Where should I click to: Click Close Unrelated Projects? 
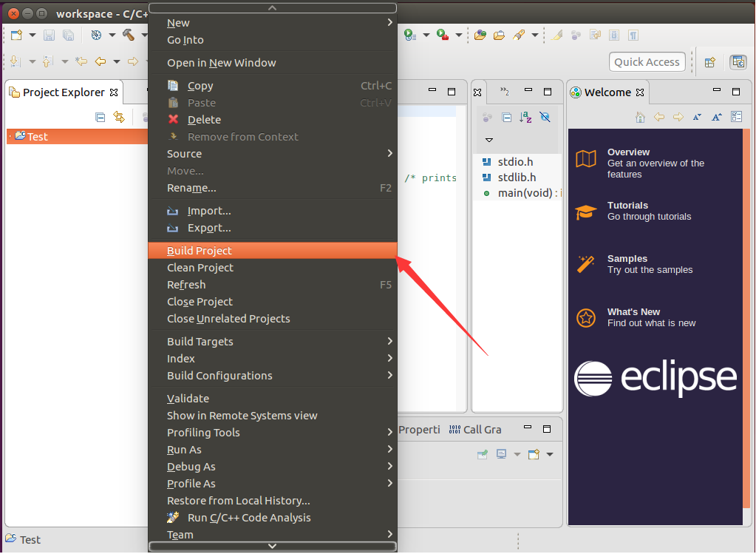click(273, 319)
